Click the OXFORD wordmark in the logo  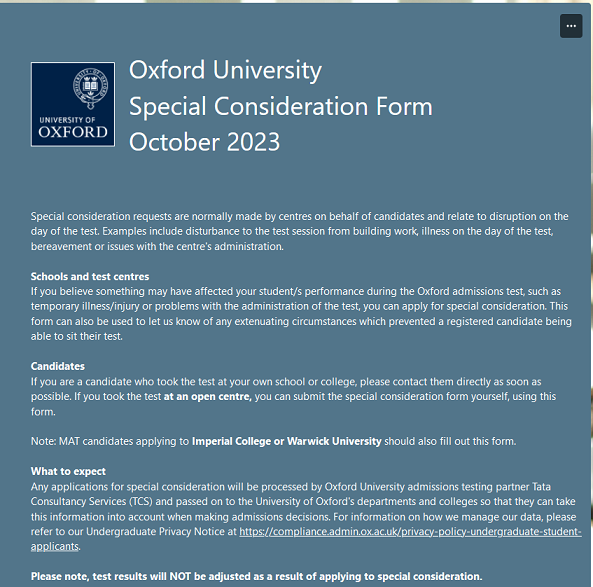click(73, 132)
